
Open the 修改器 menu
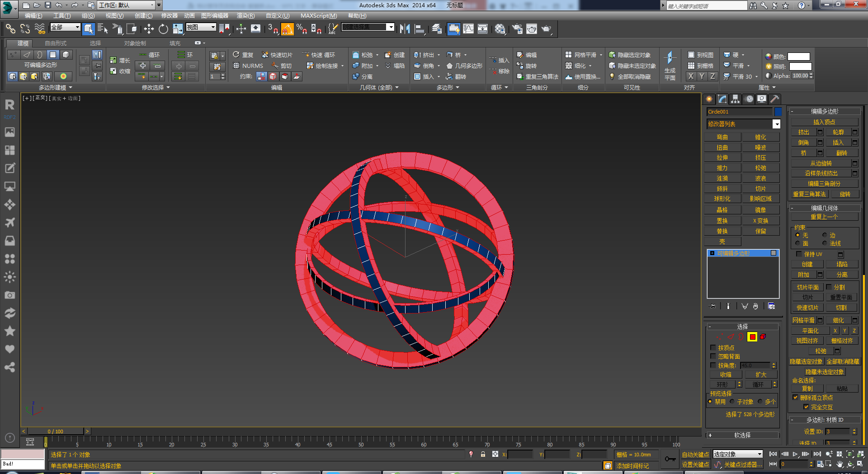point(170,16)
